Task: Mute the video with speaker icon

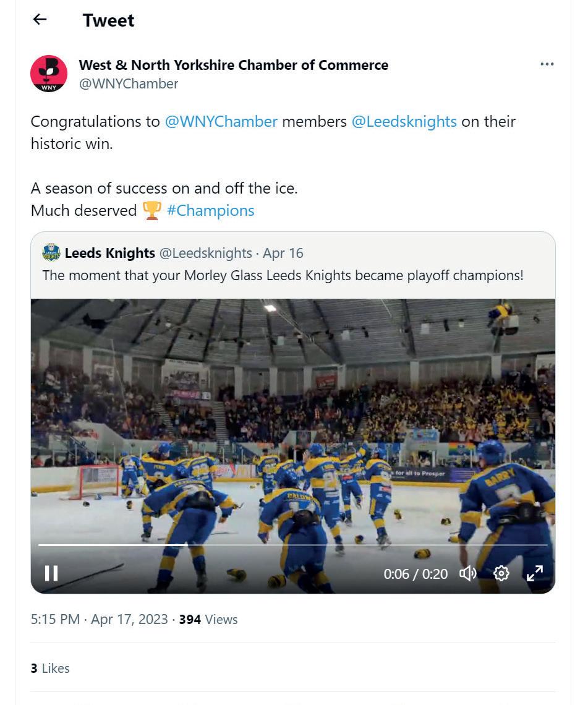Action: click(467, 573)
